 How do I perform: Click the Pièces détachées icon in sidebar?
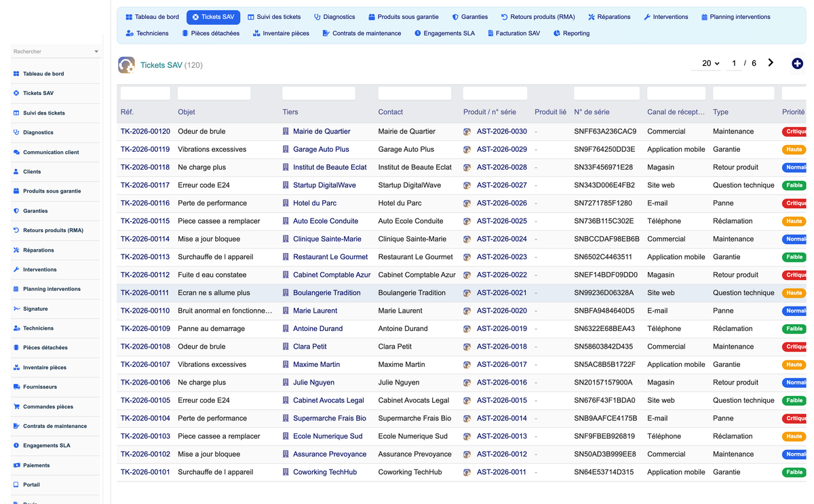pyautogui.click(x=16, y=348)
